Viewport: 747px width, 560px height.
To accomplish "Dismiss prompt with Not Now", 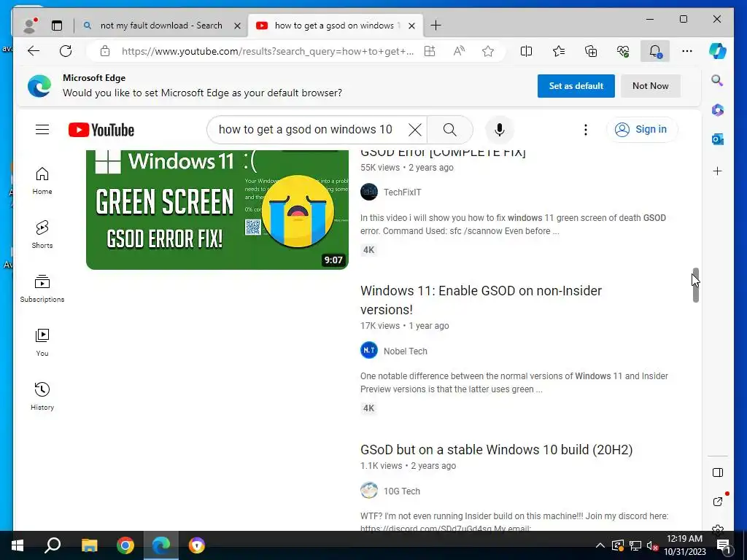I will pyautogui.click(x=650, y=86).
